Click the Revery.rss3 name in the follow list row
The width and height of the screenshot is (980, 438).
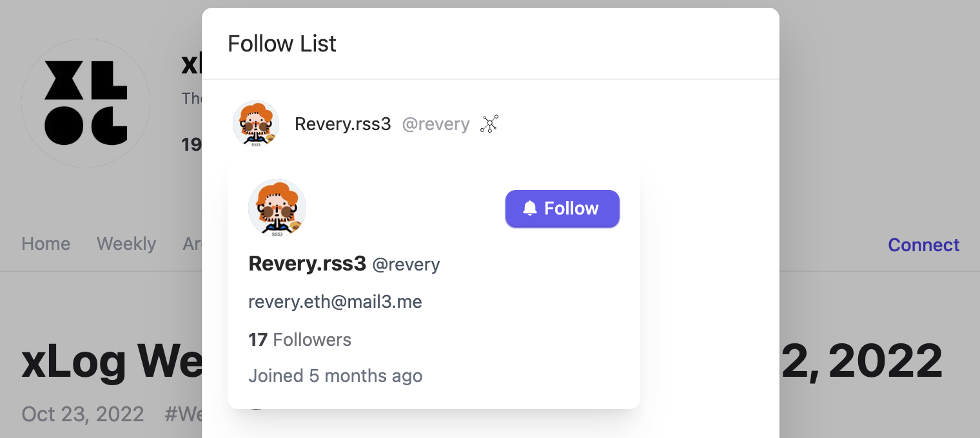[342, 124]
